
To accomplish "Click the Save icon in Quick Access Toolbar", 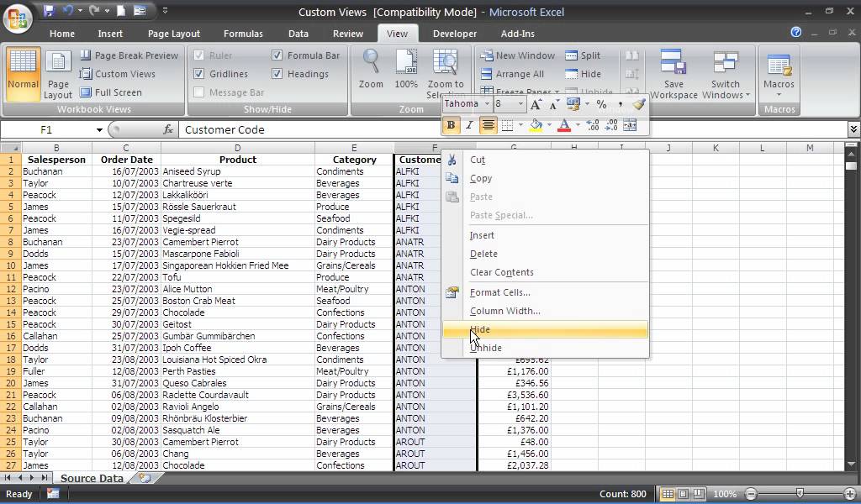I will tap(50, 11).
